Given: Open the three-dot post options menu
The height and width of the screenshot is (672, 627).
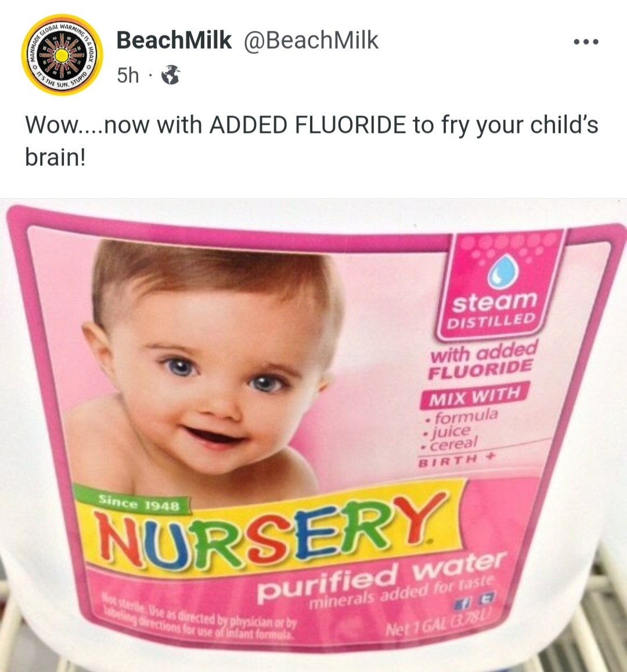Looking at the screenshot, I should 586,42.
